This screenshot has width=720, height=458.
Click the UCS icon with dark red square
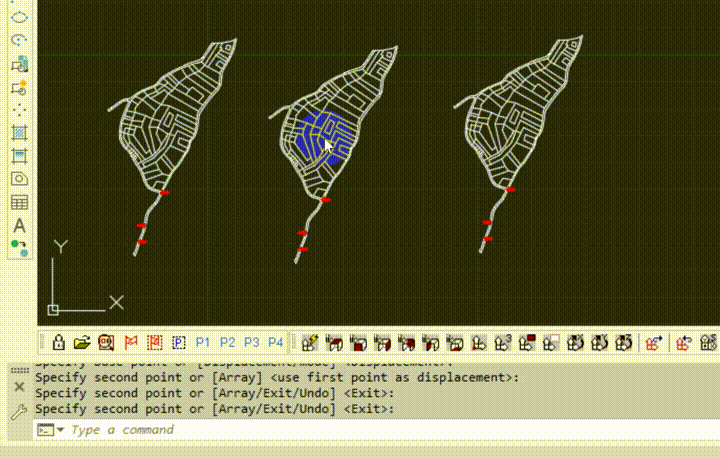[x=527, y=343]
